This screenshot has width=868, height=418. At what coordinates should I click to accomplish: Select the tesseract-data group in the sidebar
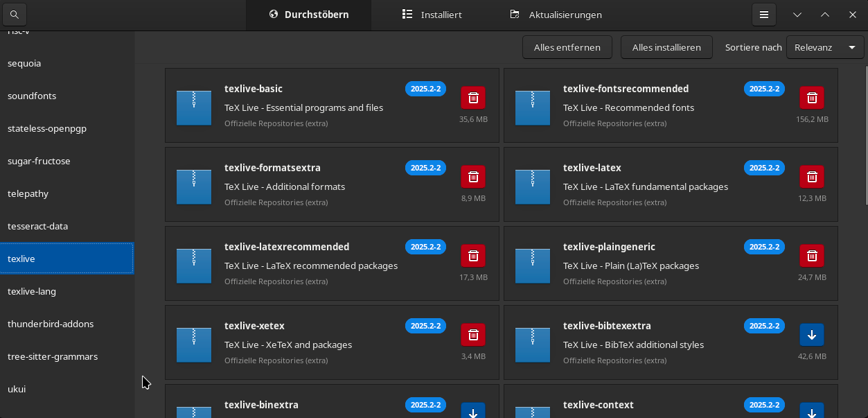tap(67, 226)
